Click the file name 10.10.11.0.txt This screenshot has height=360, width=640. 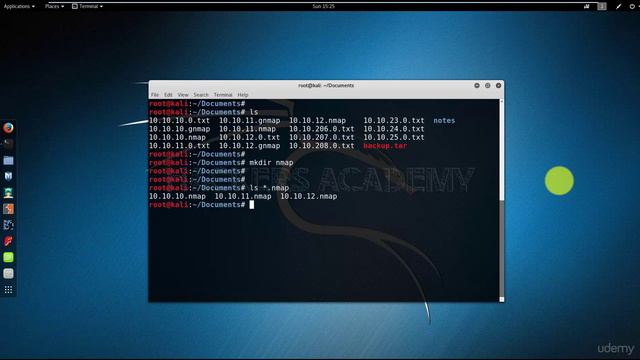click(x=179, y=146)
